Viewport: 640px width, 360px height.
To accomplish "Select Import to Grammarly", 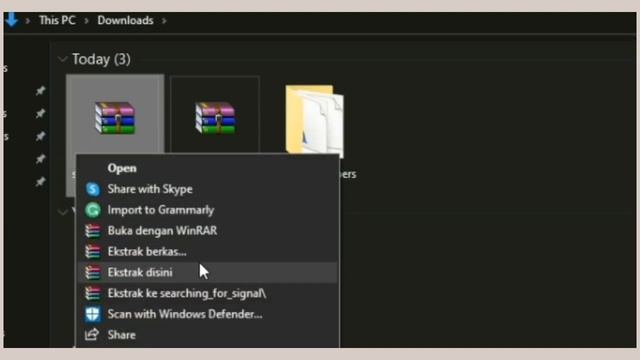I will [x=207, y=210].
